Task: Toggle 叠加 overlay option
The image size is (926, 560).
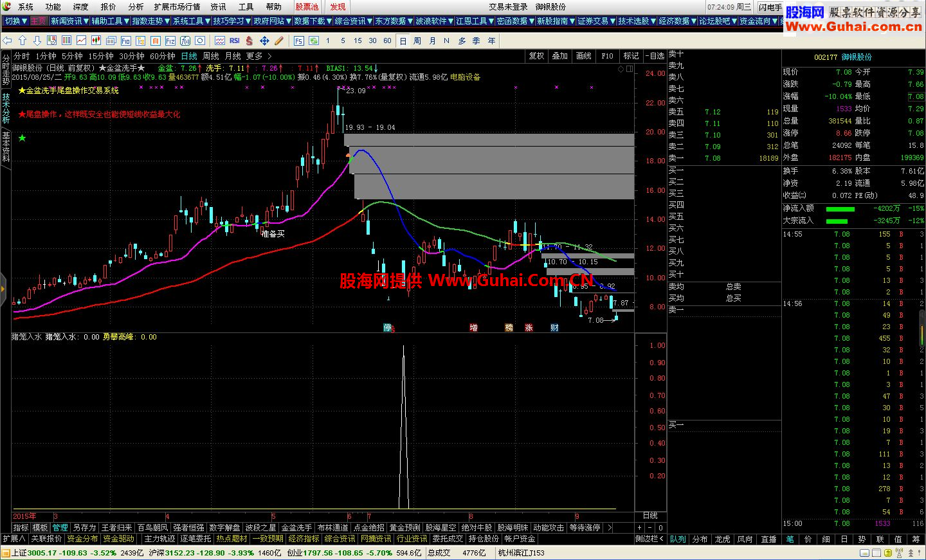Action: point(560,56)
